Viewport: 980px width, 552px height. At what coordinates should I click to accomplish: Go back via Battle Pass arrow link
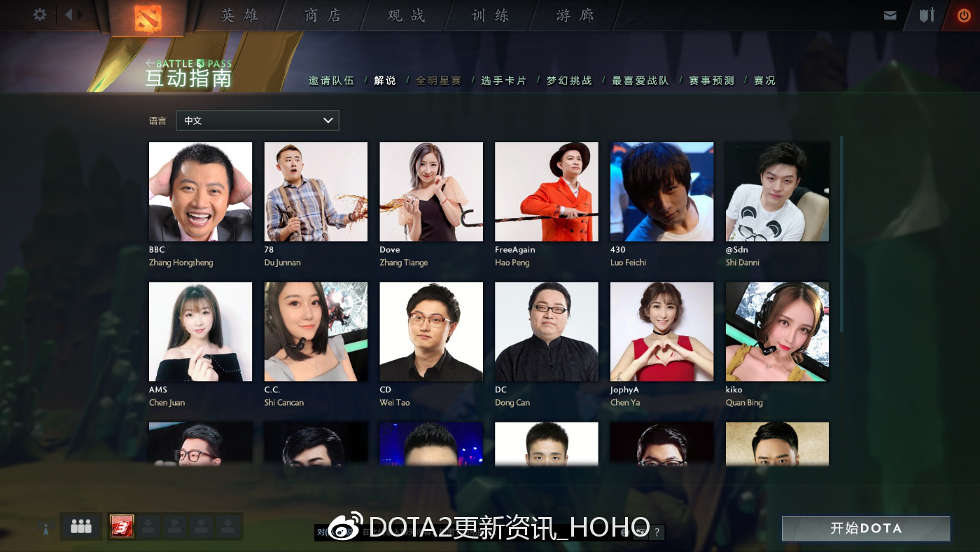(x=188, y=64)
